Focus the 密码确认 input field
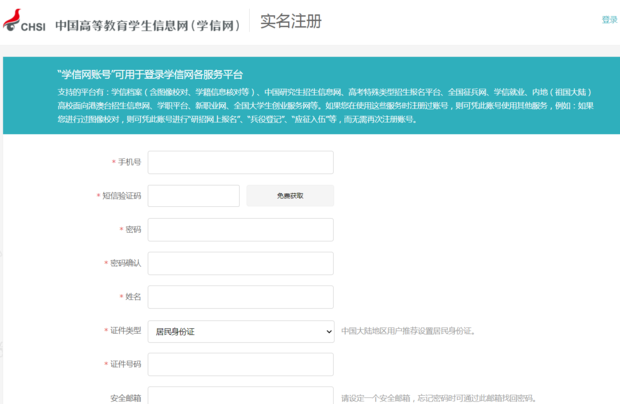 pos(240,263)
